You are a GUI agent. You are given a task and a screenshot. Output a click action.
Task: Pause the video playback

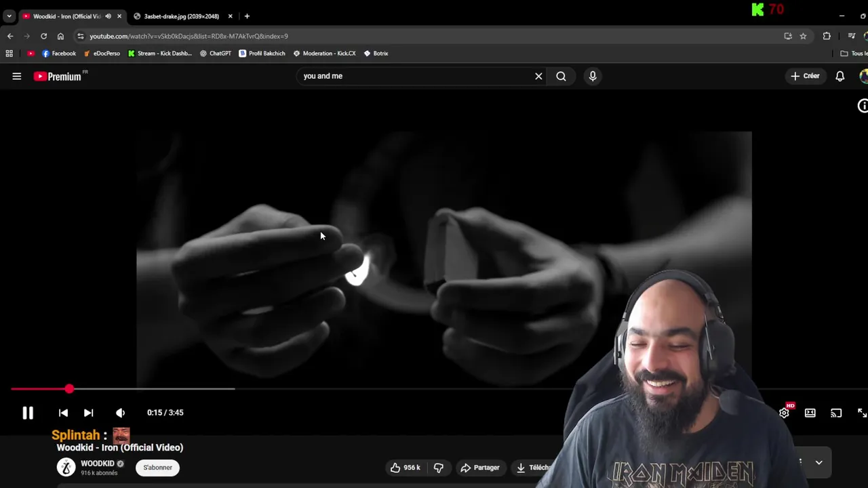(28, 413)
